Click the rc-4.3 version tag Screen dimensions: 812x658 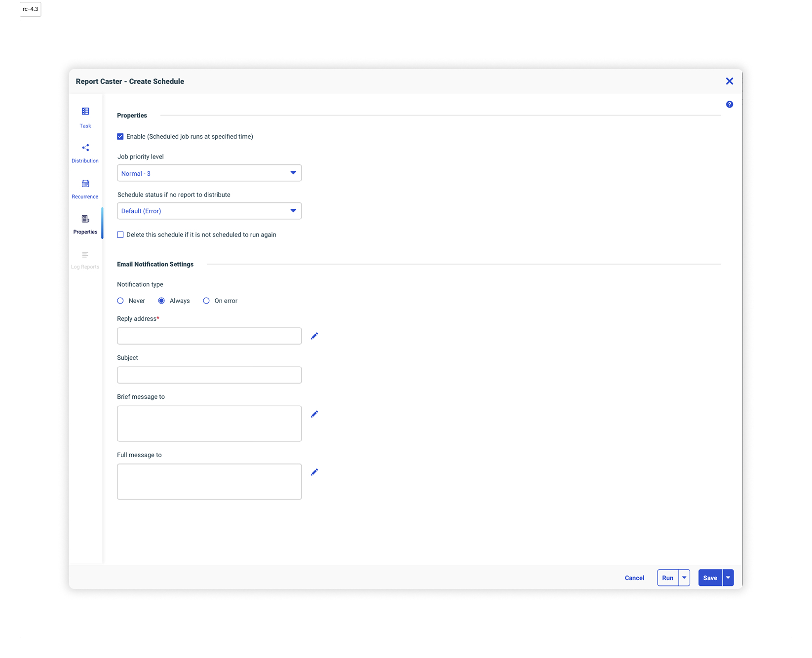coord(31,9)
